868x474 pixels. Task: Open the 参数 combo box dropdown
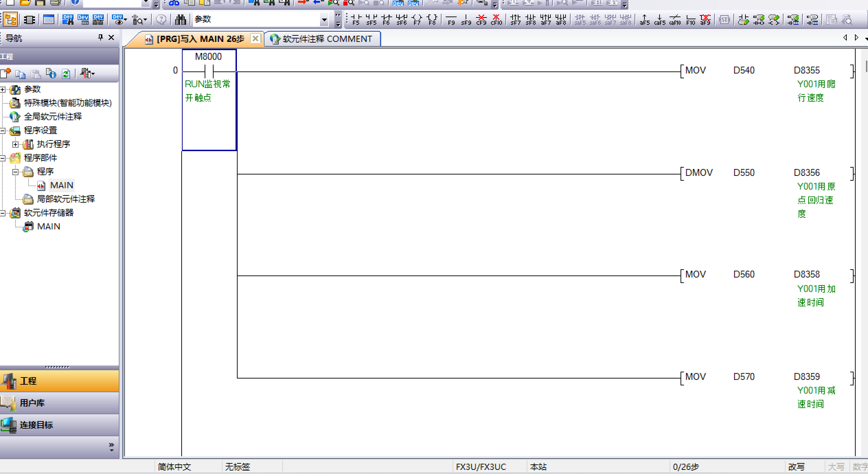point(324,20)
